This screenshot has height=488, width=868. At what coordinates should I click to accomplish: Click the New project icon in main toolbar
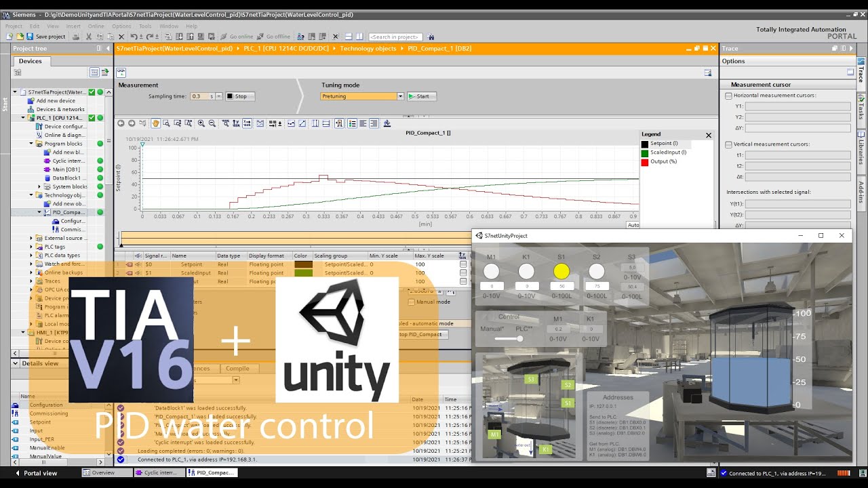click(x=9, y=37)
